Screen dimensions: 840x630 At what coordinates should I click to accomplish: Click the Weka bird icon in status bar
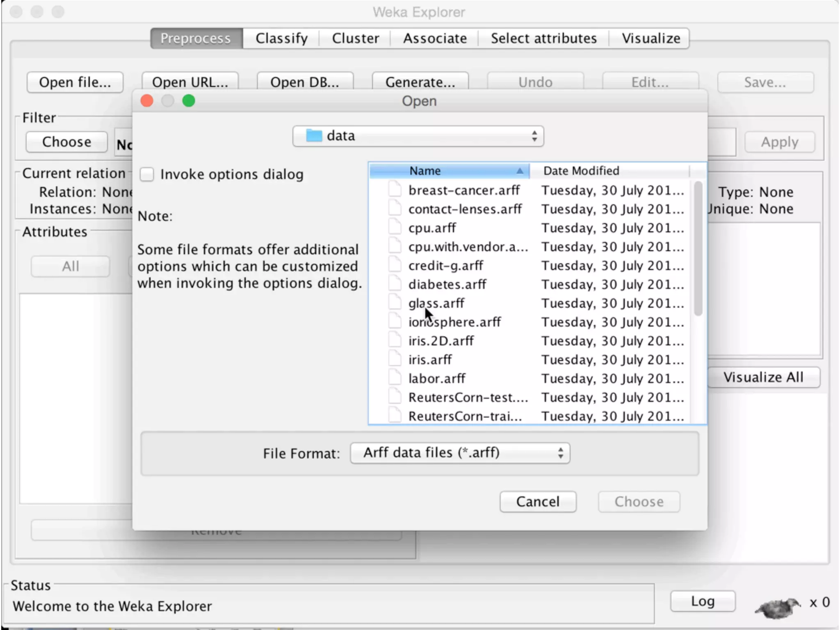click(777, 607)
